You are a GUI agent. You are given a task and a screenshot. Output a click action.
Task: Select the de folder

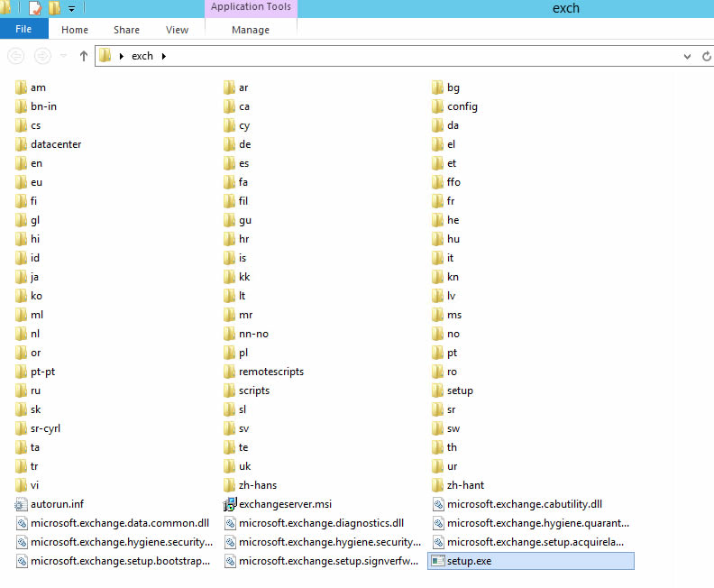tap(238, 144)
